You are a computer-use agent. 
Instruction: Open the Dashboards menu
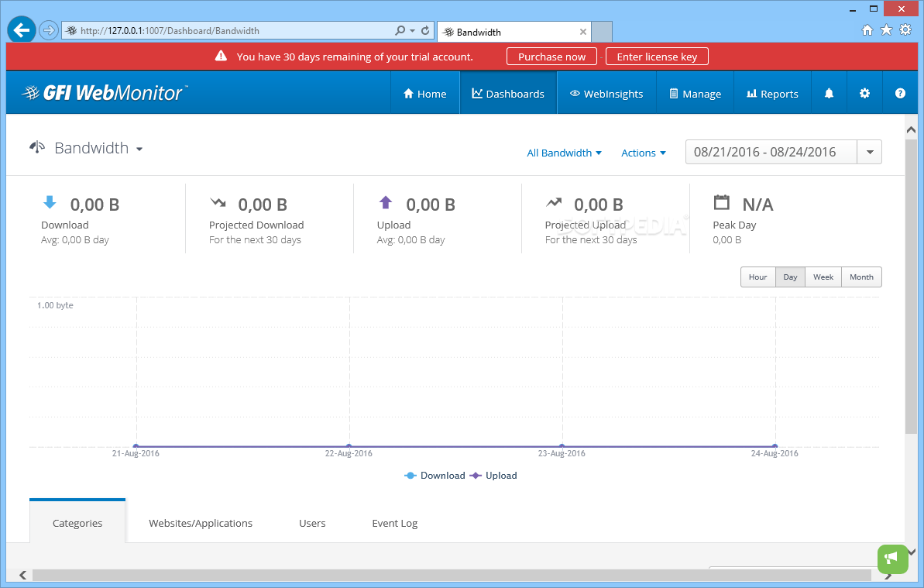pyautogui.click(x=508, y=93)
